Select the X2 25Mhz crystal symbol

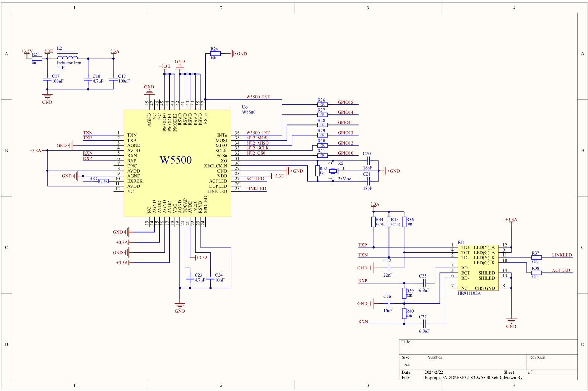coord(333,171)
